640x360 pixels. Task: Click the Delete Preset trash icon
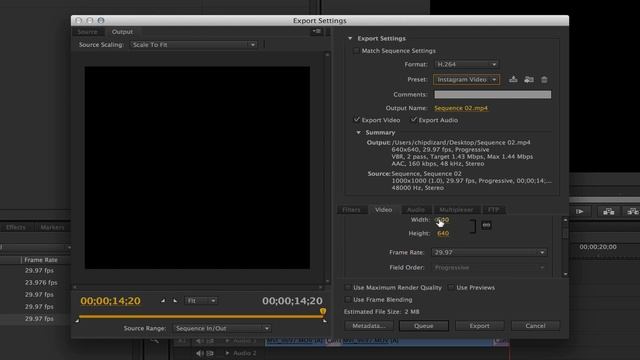point(544,80)
